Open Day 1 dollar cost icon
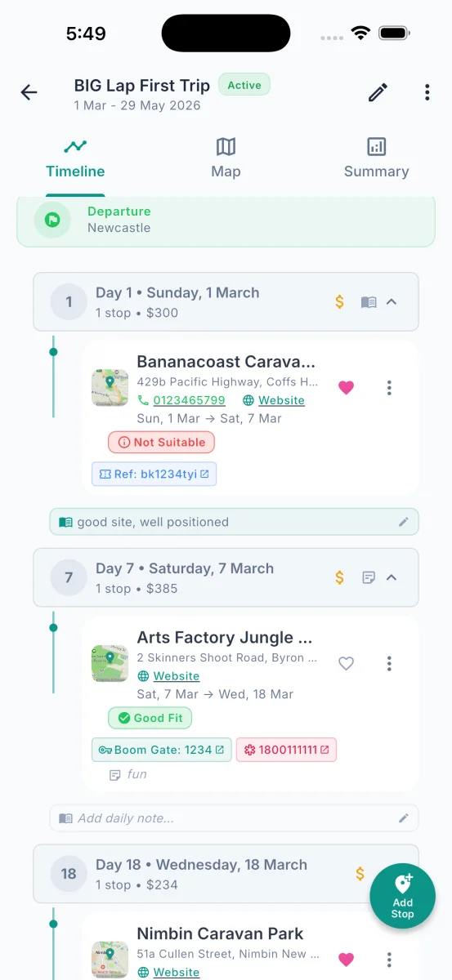 click(x=340, y=302)
